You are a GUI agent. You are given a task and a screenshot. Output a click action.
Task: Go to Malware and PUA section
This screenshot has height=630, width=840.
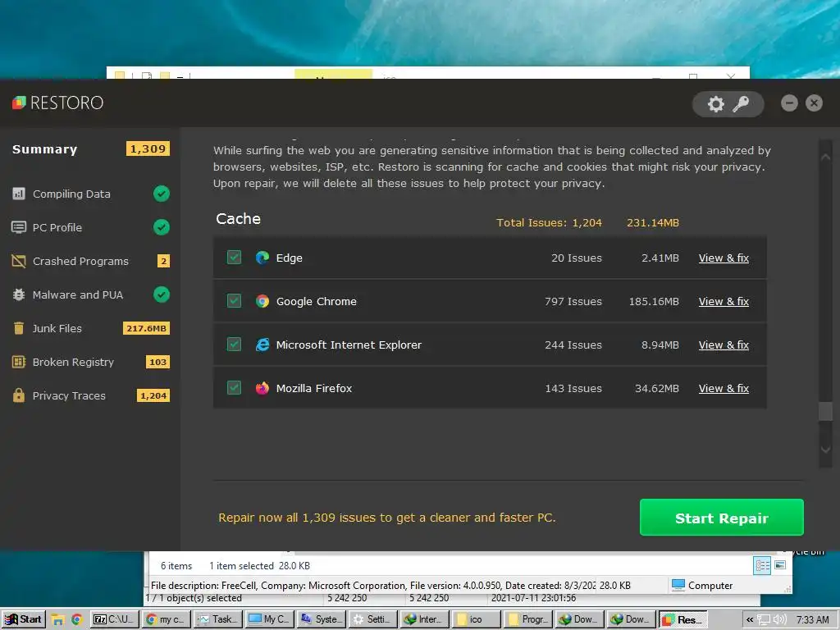click(78, 295)
